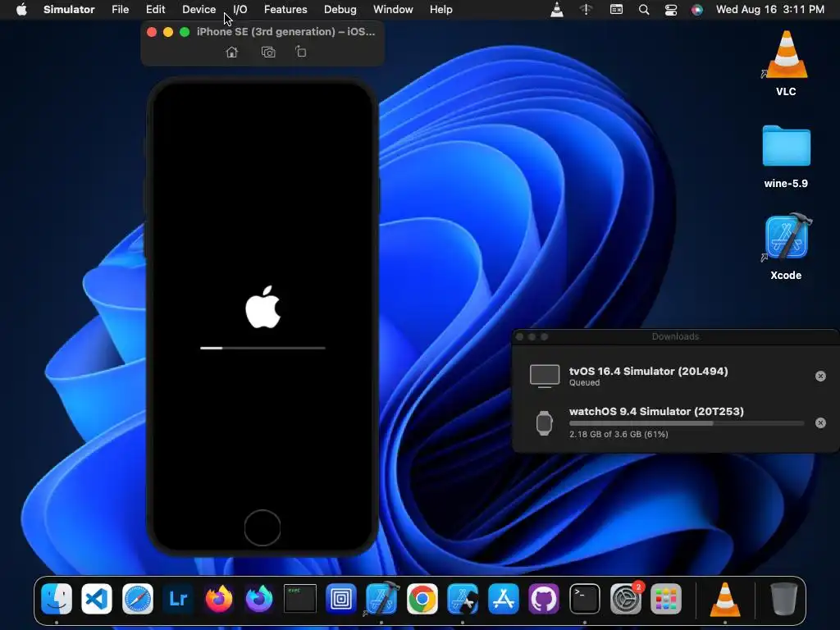This screenshot has width=840, height=630.
Task: Click the VLC cone in the menu bar
Action: [x=557, y=10]
